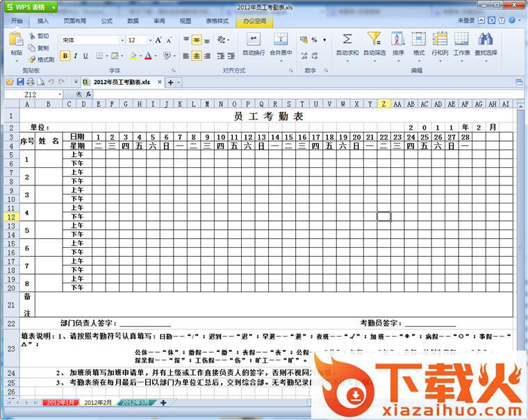Click the AutoSum sigma icon
The width and height of the screenshot is (528, 420).
[x=347, y=39]
